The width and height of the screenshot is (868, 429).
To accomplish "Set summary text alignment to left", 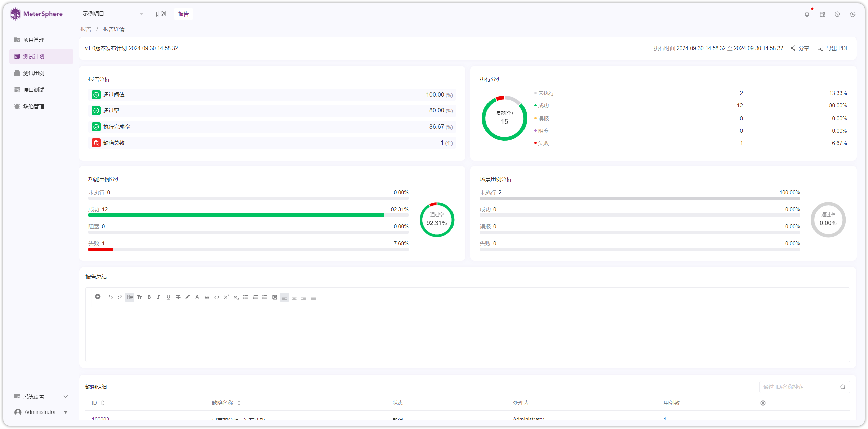I will point(284,297).
